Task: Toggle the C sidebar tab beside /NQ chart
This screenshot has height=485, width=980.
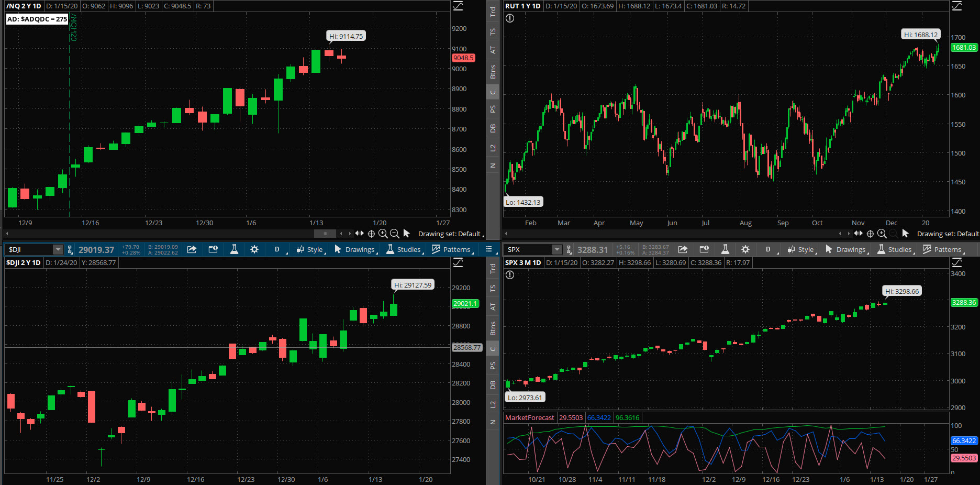Action: click(x=493, y=93)
